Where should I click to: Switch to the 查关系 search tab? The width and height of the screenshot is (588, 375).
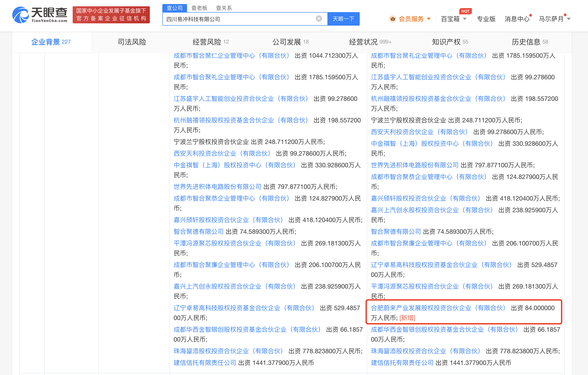click(x=224, y=8)
